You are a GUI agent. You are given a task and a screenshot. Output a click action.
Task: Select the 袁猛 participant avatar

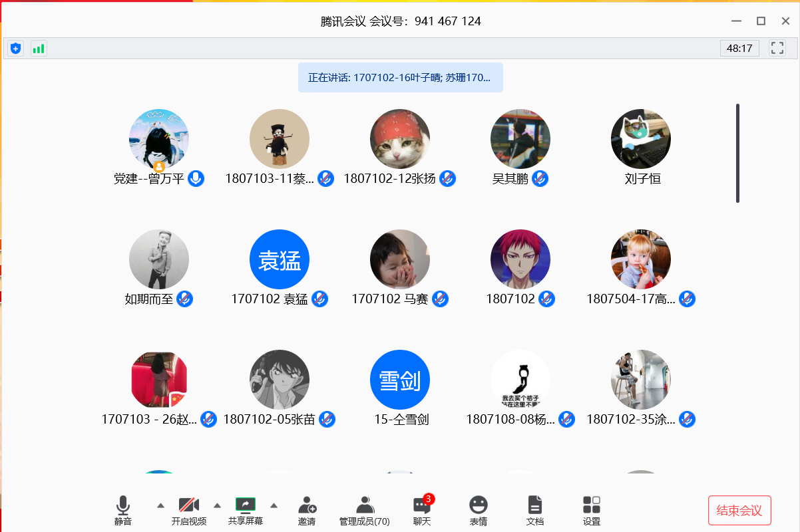coord(280,259)
